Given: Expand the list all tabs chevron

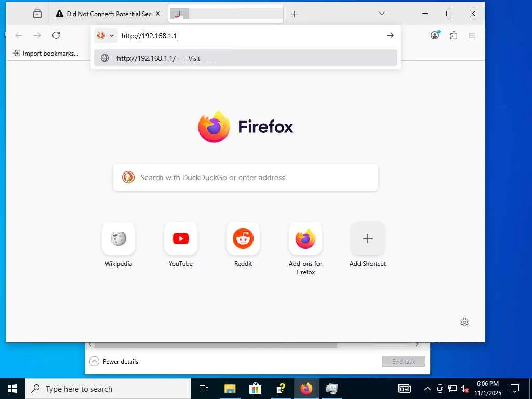Looking at the screenshot, I should click(x=382, y=14).
